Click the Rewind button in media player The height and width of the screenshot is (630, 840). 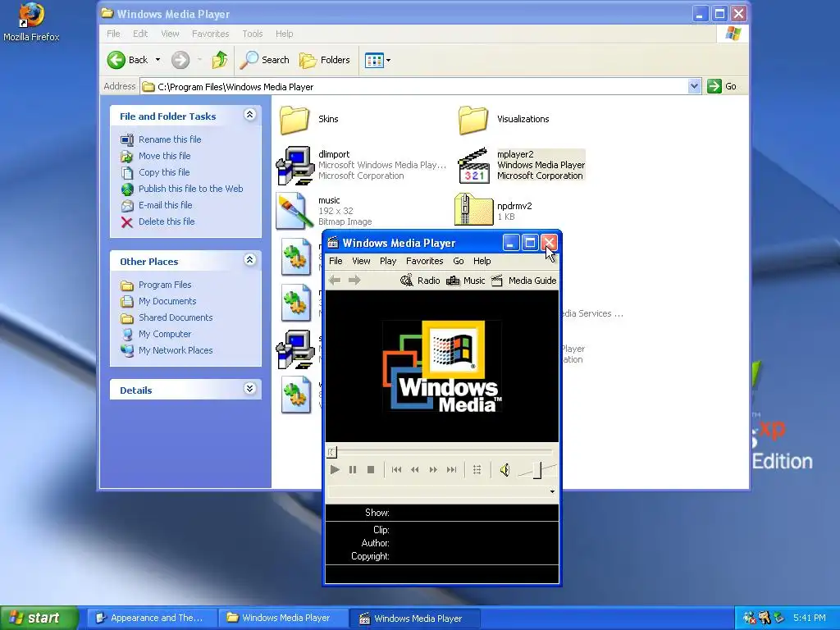click(414, 470)
